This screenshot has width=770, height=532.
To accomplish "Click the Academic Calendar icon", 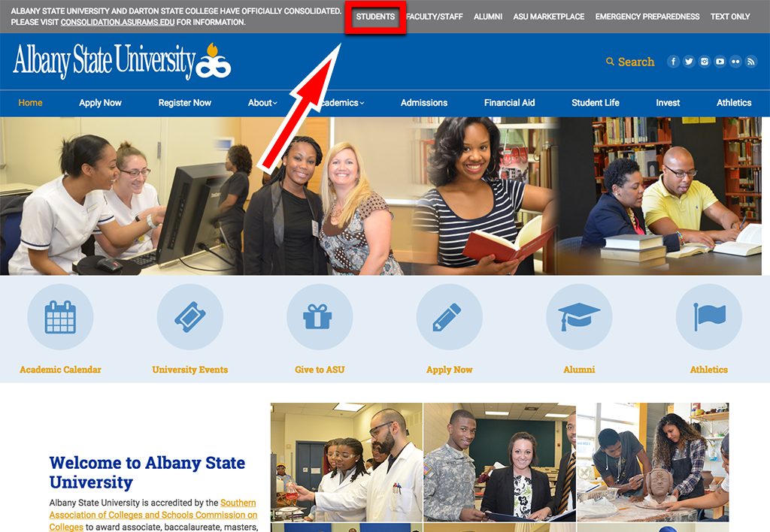I will tap(60, 317).
